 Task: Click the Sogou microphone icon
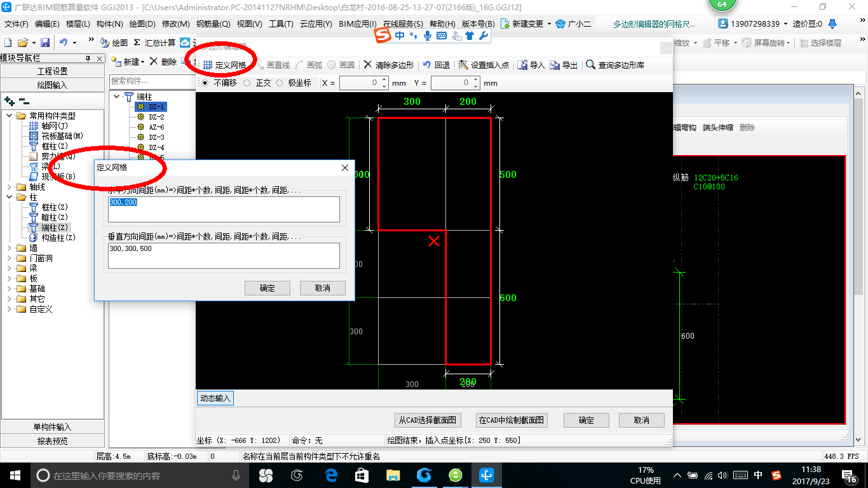[x=427, y=36]
